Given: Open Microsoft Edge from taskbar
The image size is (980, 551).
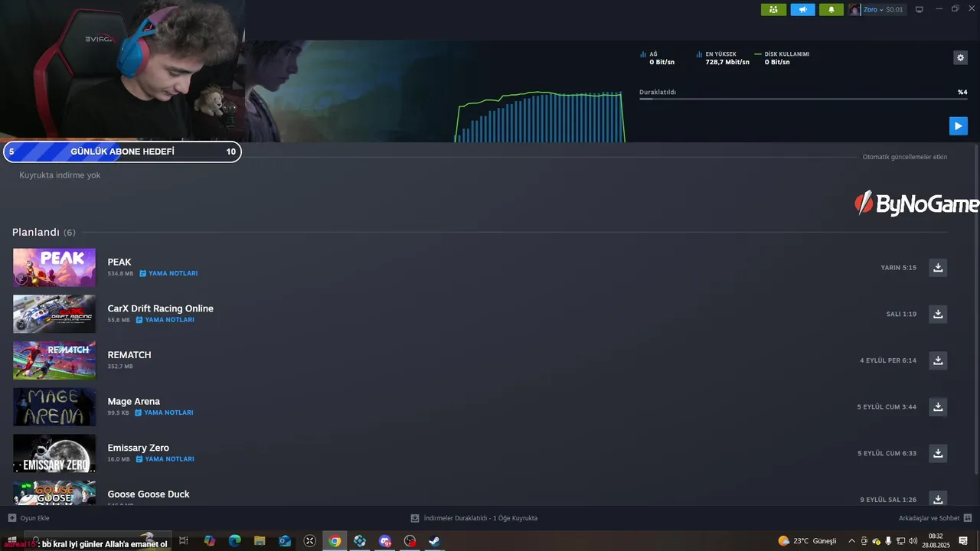Looking at the screenshot, I should pos(234,541).
